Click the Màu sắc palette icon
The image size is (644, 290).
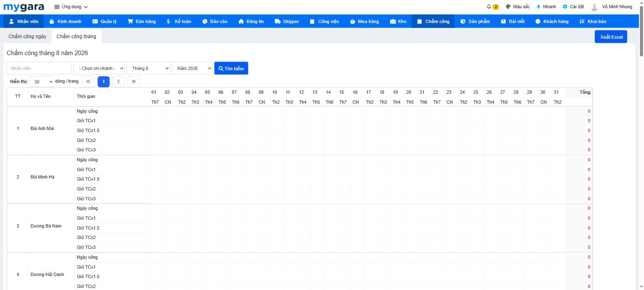[508, 7]
